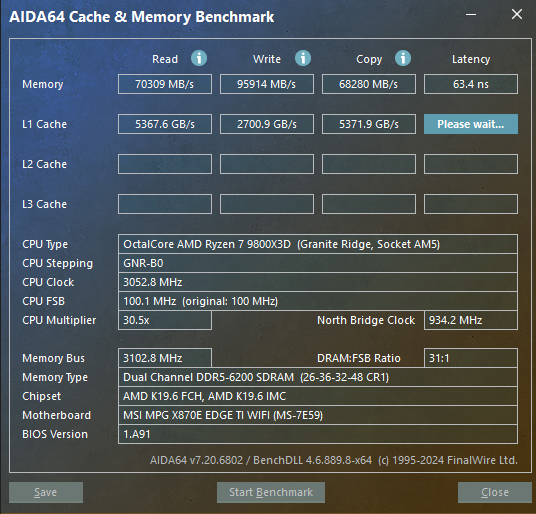The height and width of the screenshot is (514, 536).
Task: Click the empty L2 Cache write field
Action: tap(267, 164)
